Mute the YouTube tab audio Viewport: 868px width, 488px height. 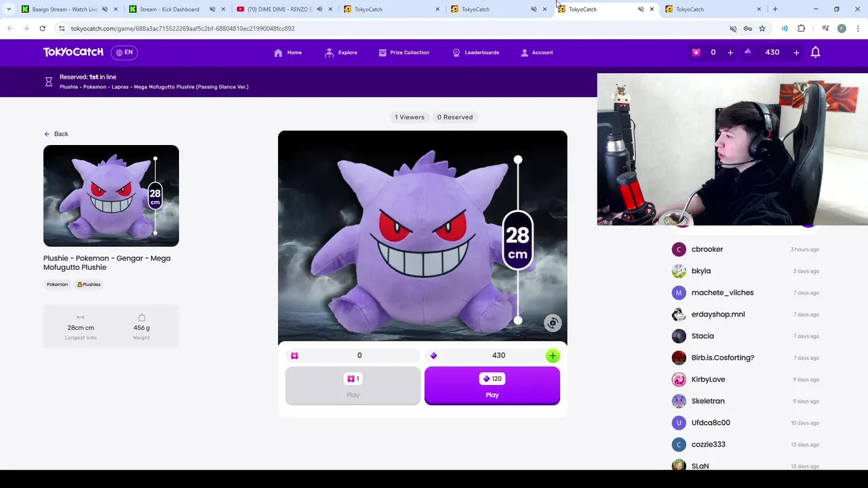pyautogui.click(x=319, y=9)
